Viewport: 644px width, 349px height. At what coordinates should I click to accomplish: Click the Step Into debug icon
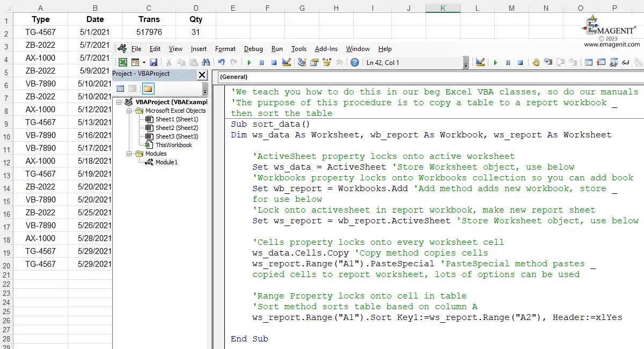(x=548, y=62)
